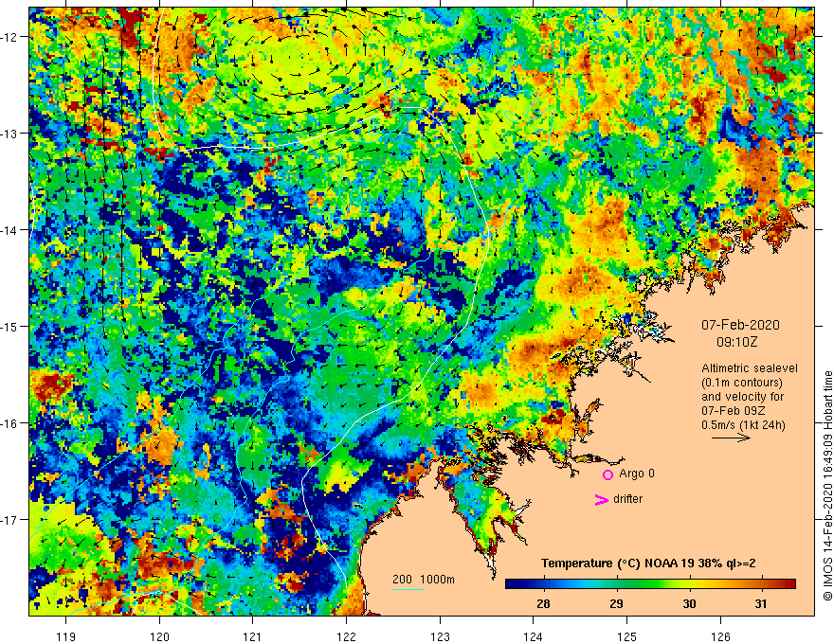Click the 0.5m/s velocity scale arrow
Image resolution: width=834 pixels, height=644 pixels.
[x=731, y=438]
